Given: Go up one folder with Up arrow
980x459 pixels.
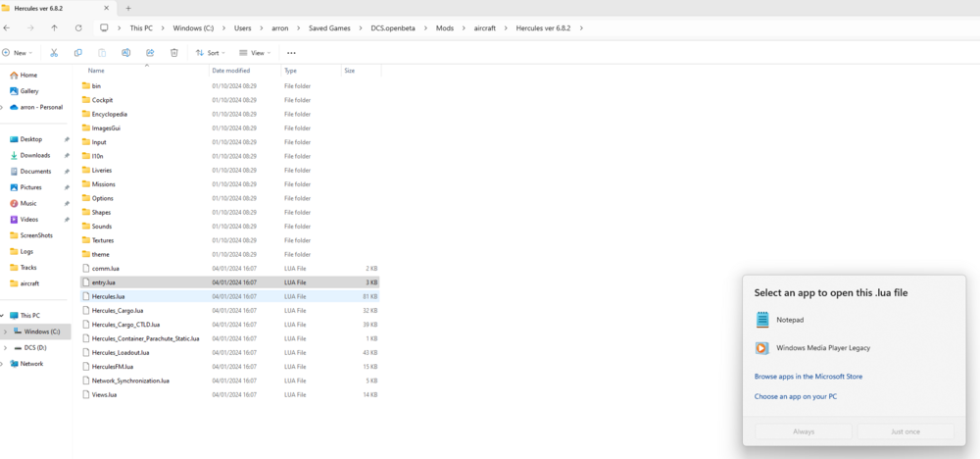Looking at the screenshot, I should [x=54, y=28].
